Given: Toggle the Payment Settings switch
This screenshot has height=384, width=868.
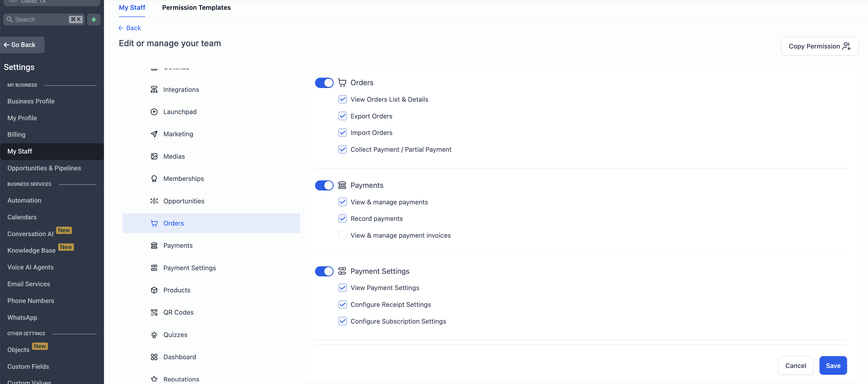Looking at the screenshot, I should [x=324, y=271].
